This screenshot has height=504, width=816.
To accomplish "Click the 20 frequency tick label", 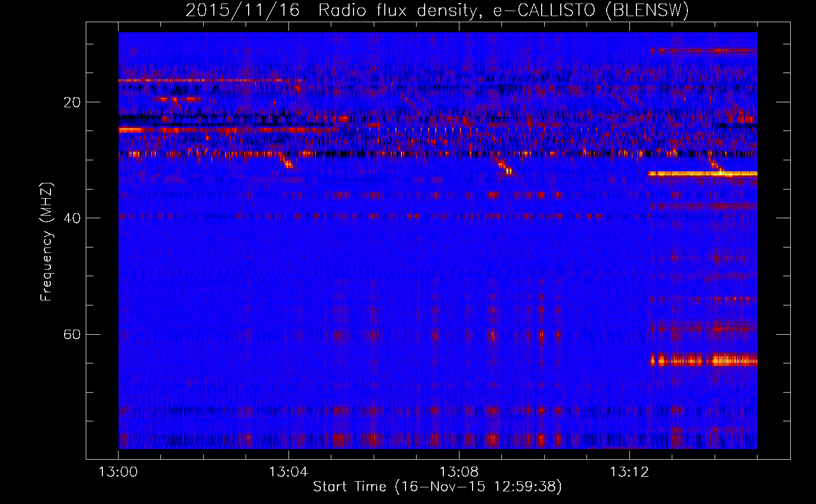I will pyautogui.click(x=72, y=102).
